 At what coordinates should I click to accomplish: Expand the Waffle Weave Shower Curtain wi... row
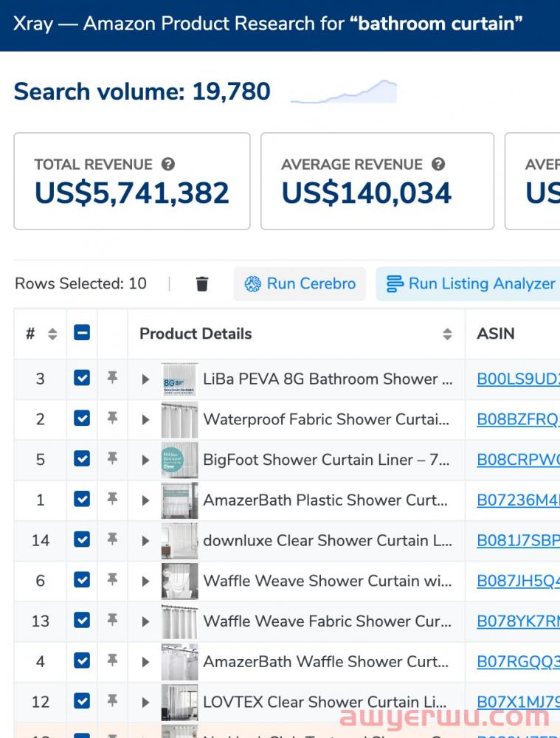[145, 582]
